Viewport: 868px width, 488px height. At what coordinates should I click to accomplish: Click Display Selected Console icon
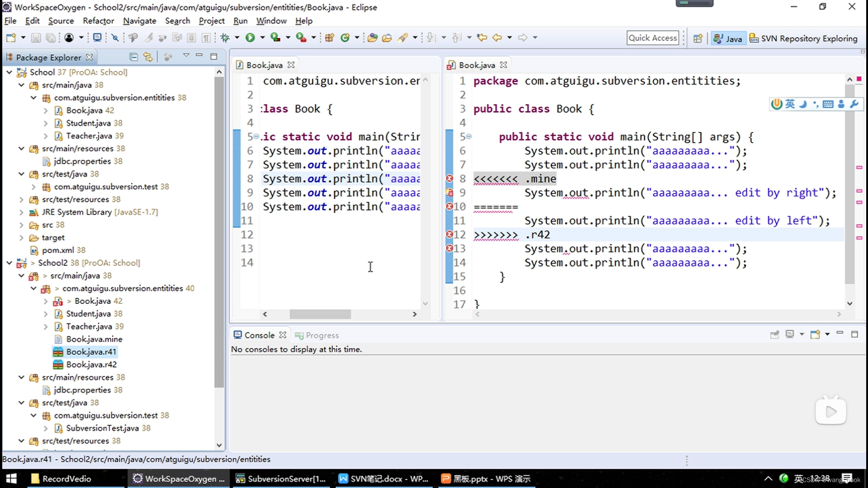click(x=790, y=334)
